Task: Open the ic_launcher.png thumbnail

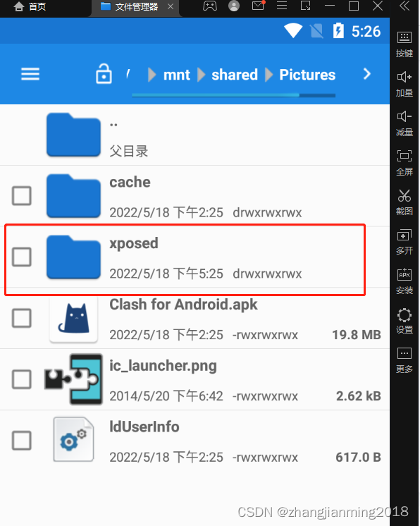Action: [73, 379]
